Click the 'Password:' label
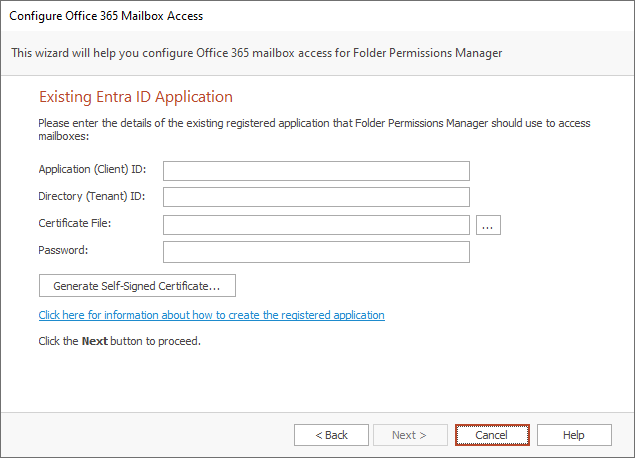Screen dimensions: 635x458 coord(63,250)
